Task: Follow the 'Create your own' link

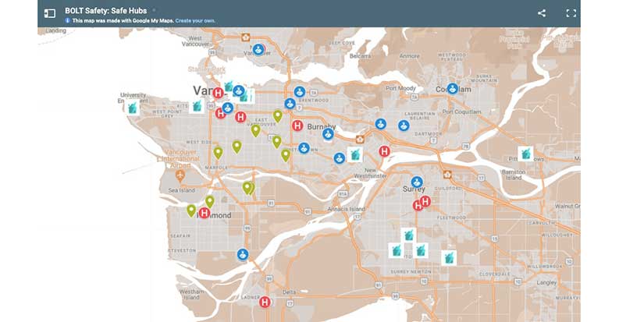Action: click(195, 20)
